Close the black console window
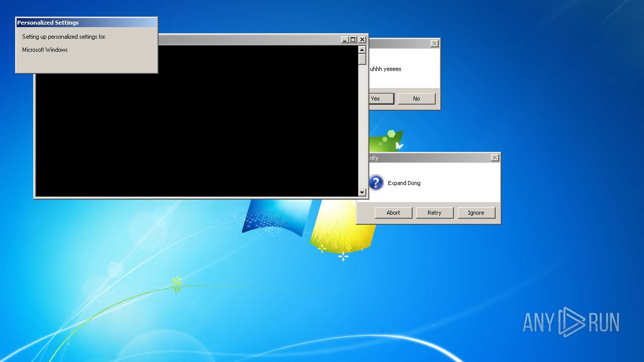Image resolution: width=644 pixels, height=362 pixels. point(362,40)
